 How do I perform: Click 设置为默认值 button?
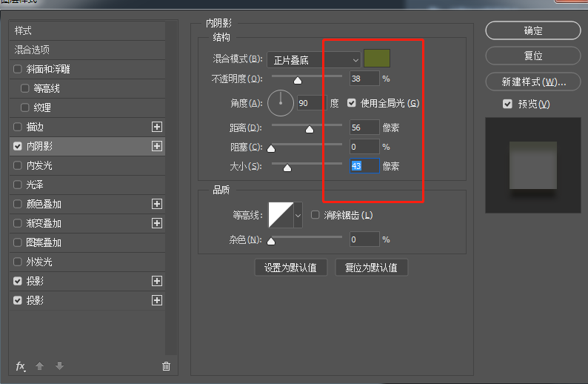click(290, 268)
